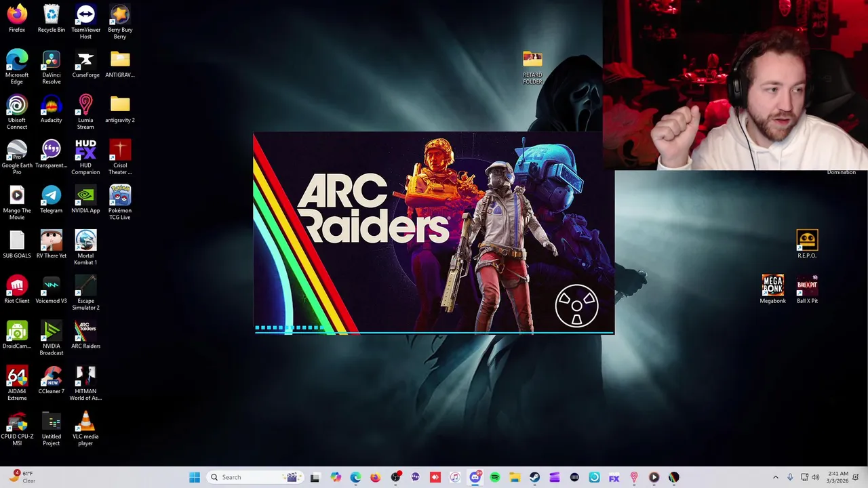Launch AIDA64 Extreme shortcut
The image size is (868, 488).
[17, 384]
